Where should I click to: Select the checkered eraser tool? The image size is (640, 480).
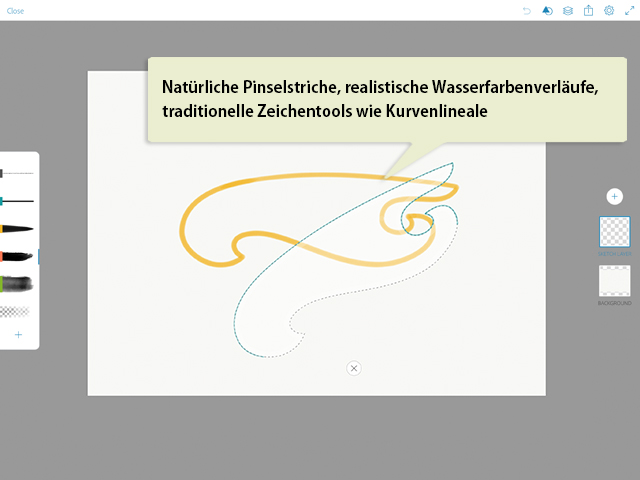tap(17, 311)
